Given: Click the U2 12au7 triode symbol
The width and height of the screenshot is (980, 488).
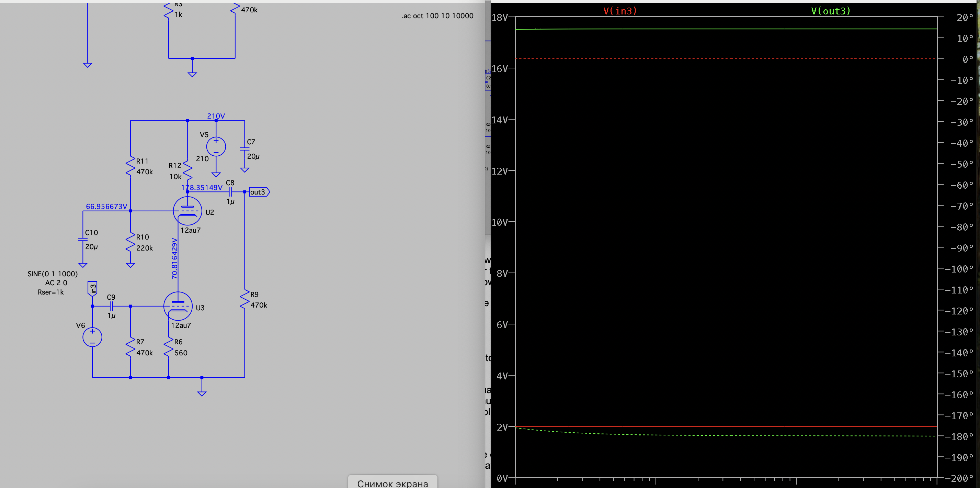Looking at the screenshot, I should pos(187,211).
